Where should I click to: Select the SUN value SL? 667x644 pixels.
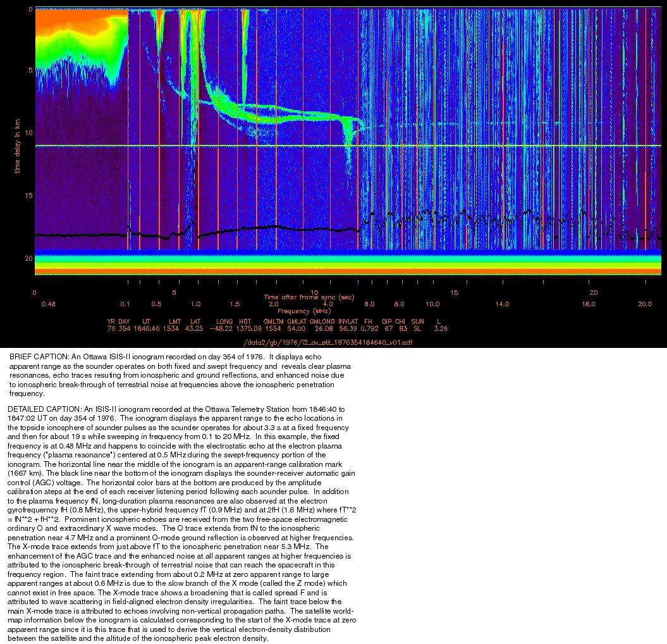point(417,328)
